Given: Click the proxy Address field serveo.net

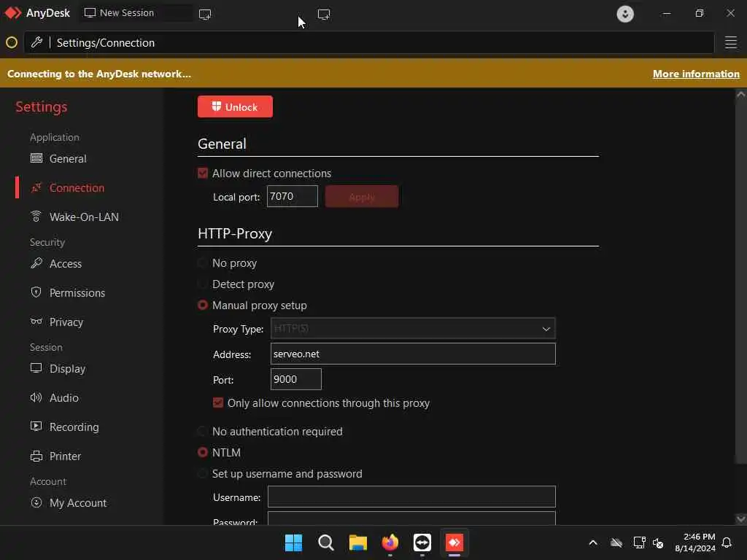Looking at the screenshot, I should 413,354.
